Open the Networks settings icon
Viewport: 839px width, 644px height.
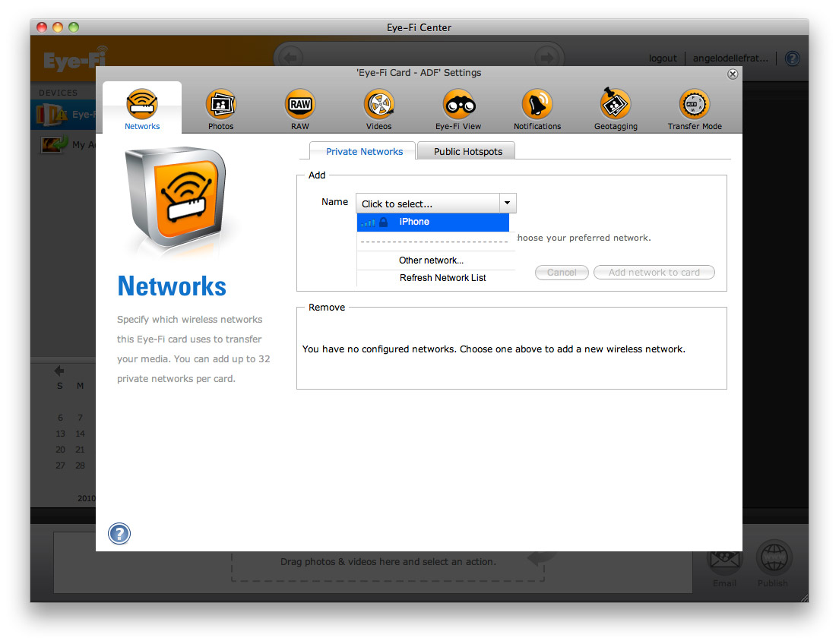[x=142, y=104]
